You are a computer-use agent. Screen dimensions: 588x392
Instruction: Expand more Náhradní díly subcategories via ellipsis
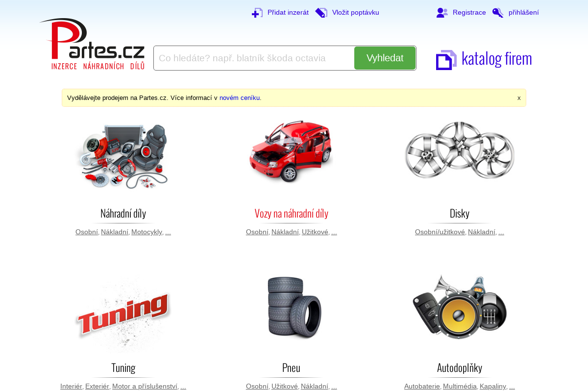click(x=168, y=232)
